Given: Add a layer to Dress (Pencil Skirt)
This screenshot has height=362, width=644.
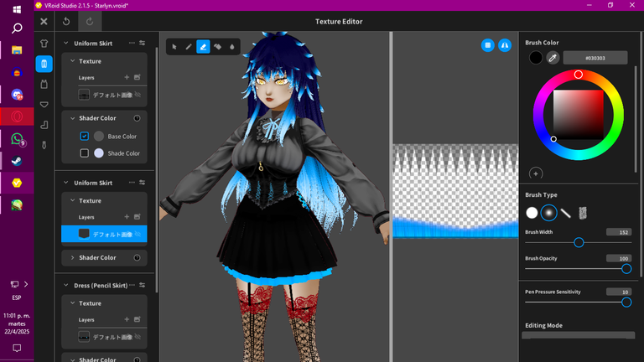Looking at the screenshot, I should (127, 319).
